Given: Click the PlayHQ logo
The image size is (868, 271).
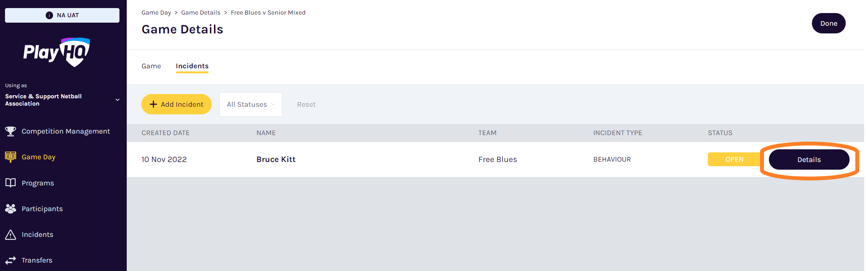Looking at the screenshot, I should point(56,52).
